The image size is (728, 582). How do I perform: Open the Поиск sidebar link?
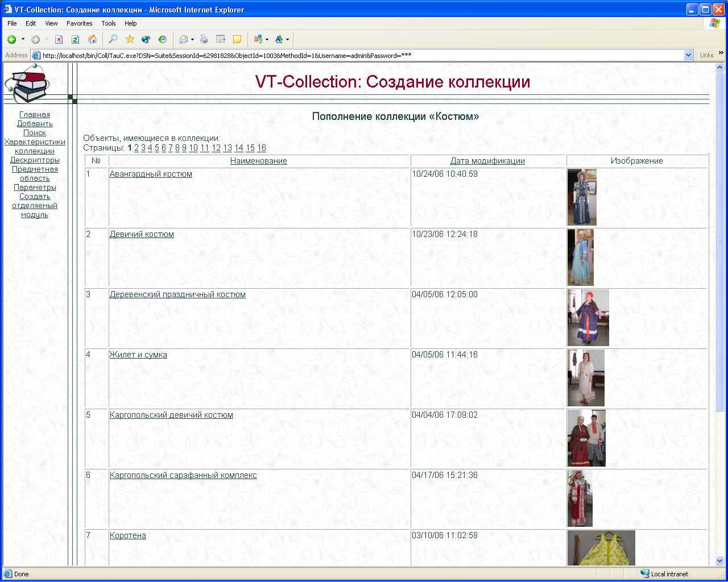[35, 132]
